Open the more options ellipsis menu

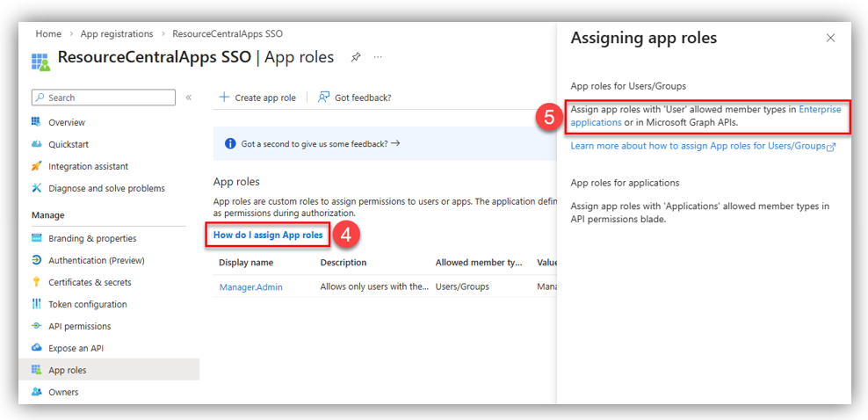(379, 57)
